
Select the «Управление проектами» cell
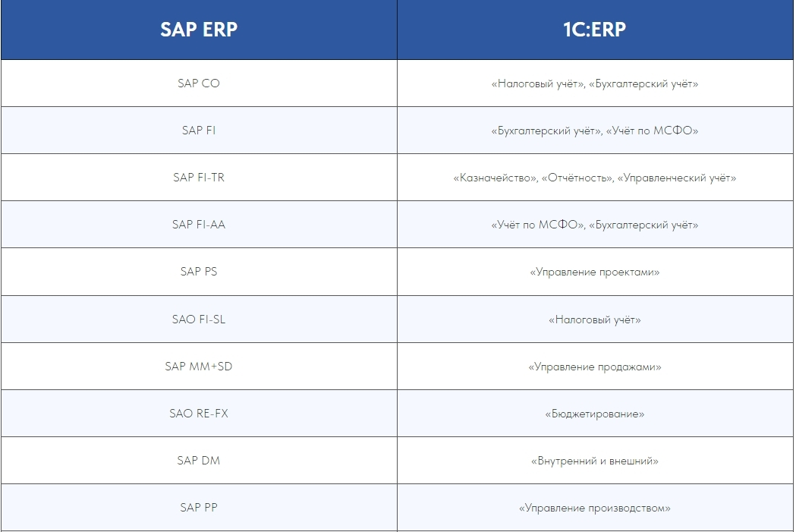tap(595, 272)
